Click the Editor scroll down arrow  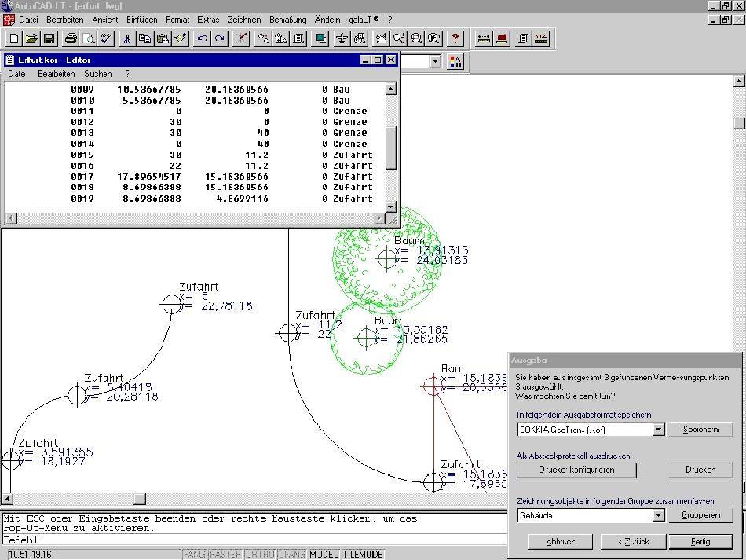coord(390,207)
